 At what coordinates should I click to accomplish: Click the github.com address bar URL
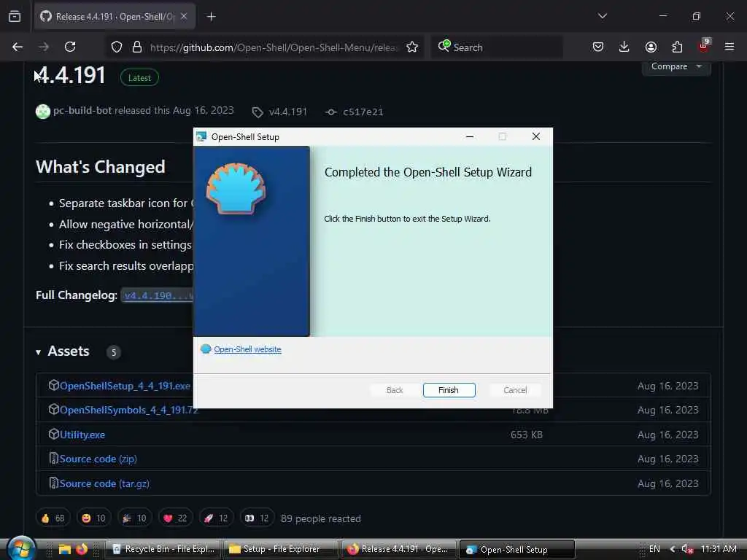[x=273, y=47]
